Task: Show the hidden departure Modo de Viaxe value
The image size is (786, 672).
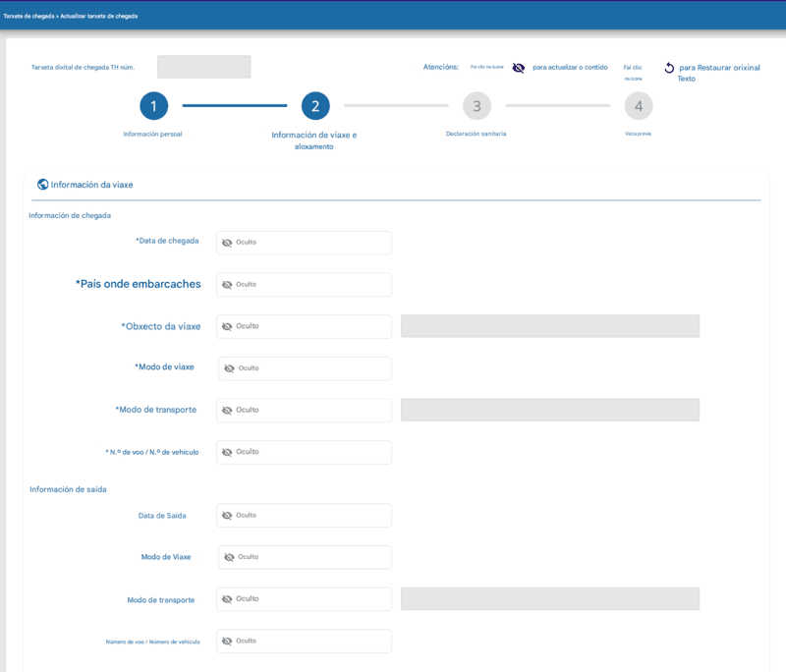Action: point(229,557)
